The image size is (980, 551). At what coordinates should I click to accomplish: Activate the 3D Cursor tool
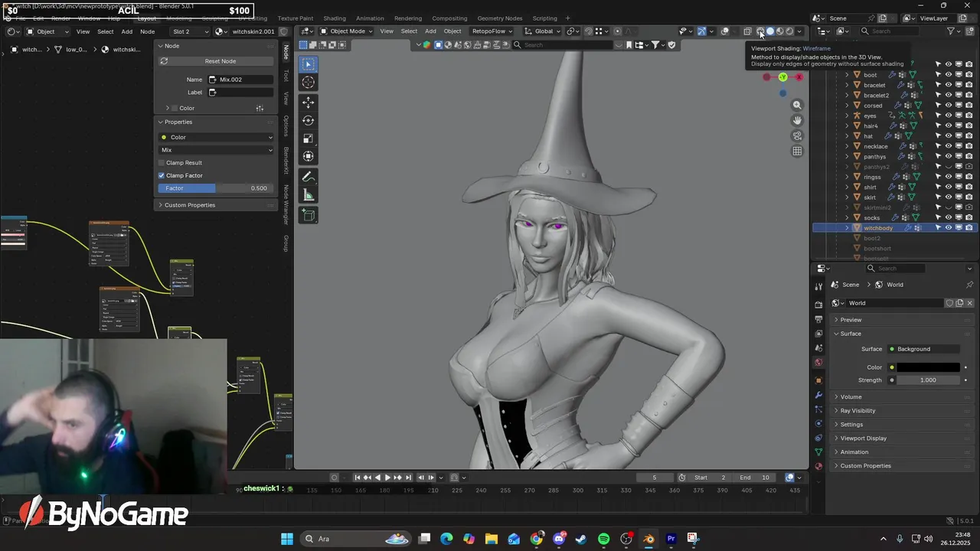(x=308, y=83)
